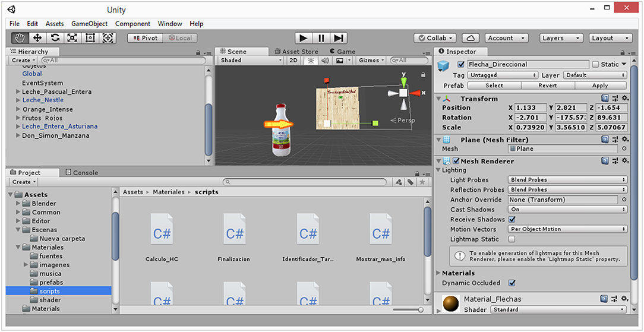Image resolution: width=644 pixels, height=332 pixels.
Task: Click Anchor Override object picker circle
Action: pyautogui.click(x=624, y=200)
